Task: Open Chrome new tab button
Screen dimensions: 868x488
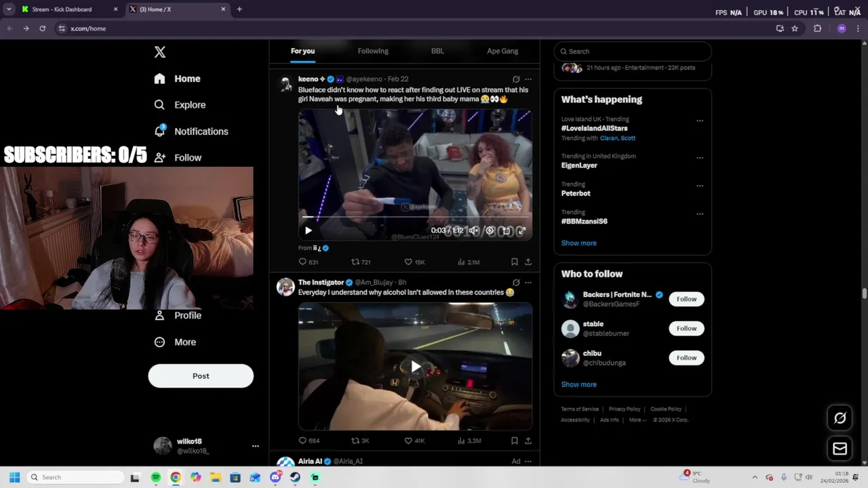Action: [239, 9]
